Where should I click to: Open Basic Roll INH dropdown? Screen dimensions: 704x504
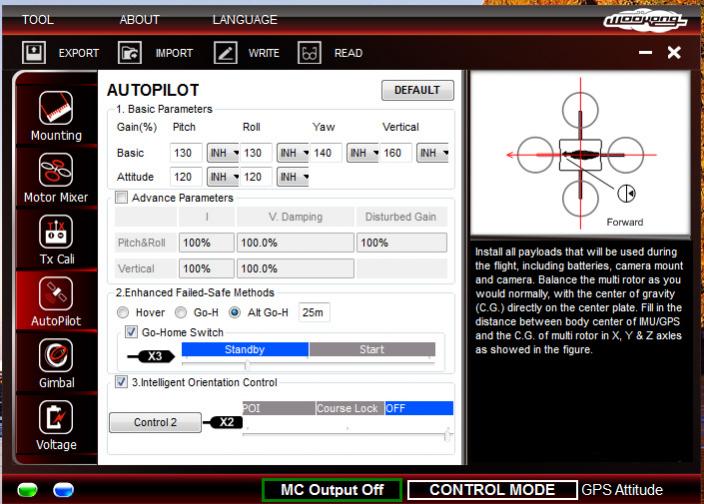[293, 153]
